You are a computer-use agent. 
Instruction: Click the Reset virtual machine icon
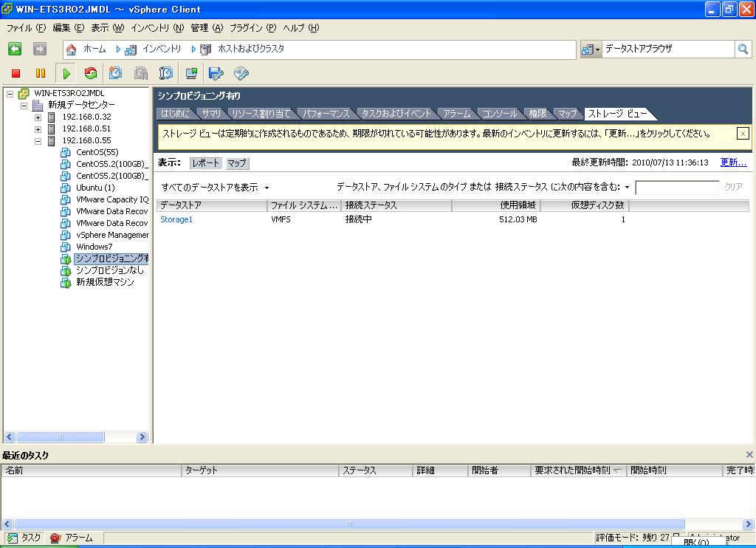91,73
